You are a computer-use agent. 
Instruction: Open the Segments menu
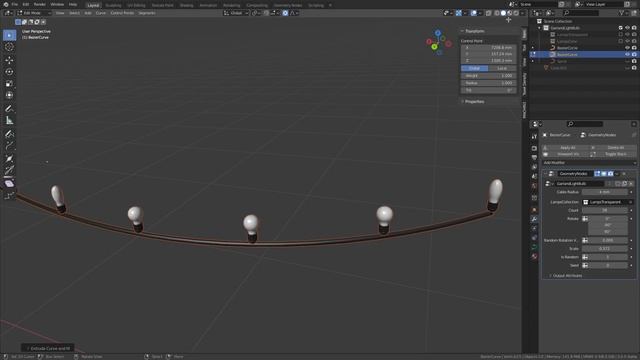(x=147, y=13)
